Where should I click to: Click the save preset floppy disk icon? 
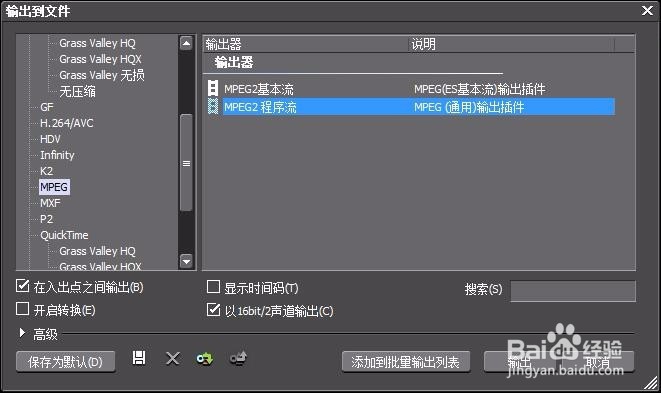[x=139, y=358]
